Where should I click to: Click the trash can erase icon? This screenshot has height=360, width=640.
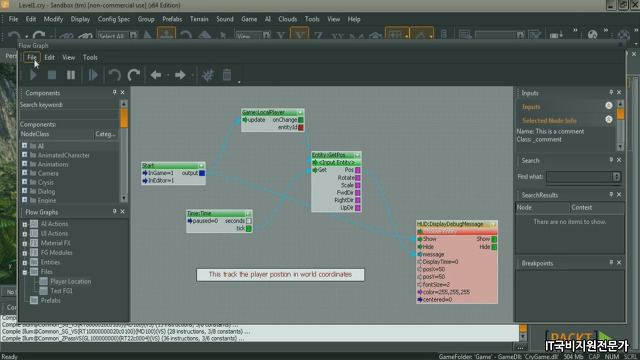(227, 75)
